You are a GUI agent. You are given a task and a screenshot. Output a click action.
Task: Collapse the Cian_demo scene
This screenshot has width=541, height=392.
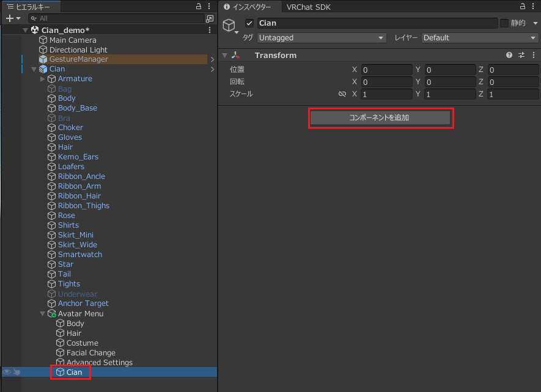tap(25, 31)
